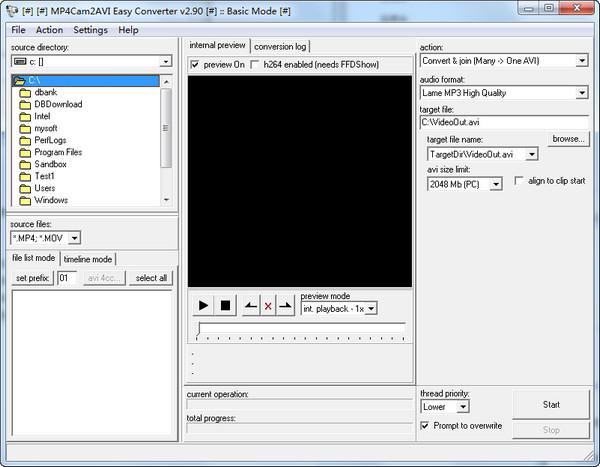Click the Start button
This screenshot has width=600, height=467.
(551, 405)
